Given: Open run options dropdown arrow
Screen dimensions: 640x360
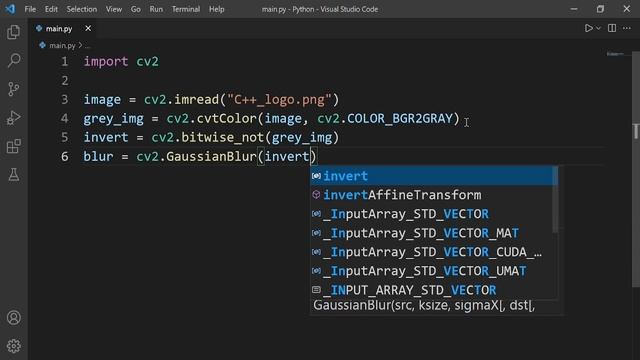Looking at the screenshot, I should pyautogui.click(x=598, y=28).
